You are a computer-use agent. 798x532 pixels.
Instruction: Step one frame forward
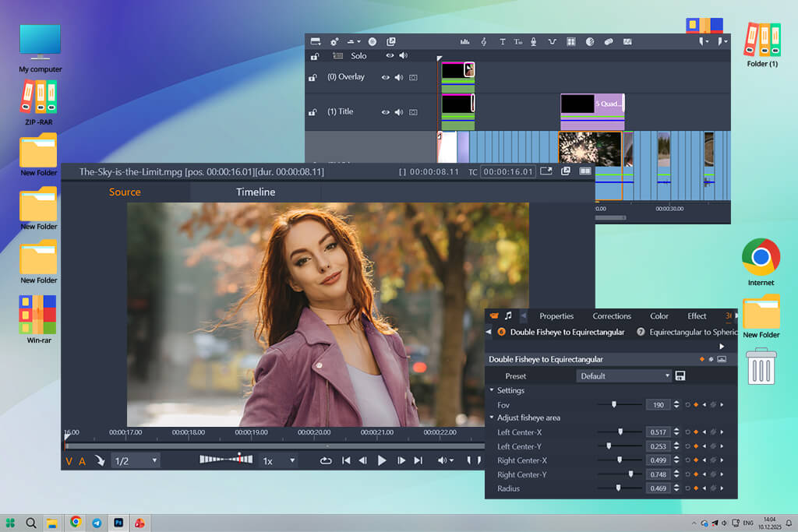[401, 461]
